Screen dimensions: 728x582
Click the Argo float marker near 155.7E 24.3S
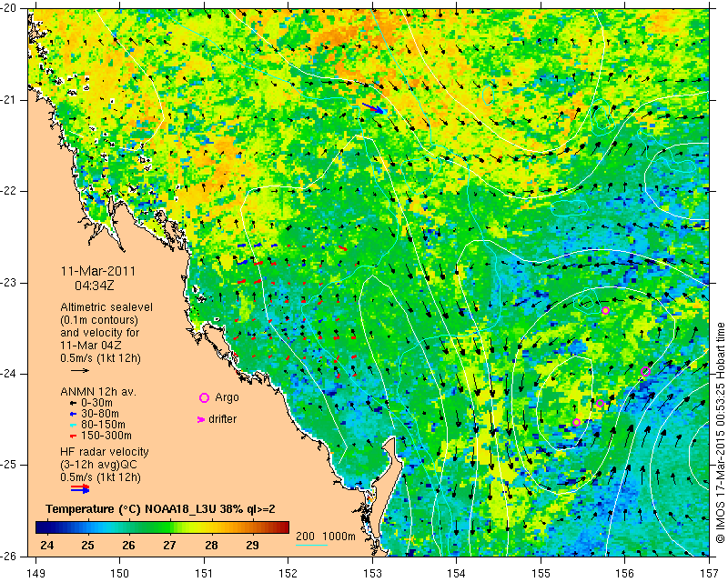pyautogui.click(x=600, y=404)
